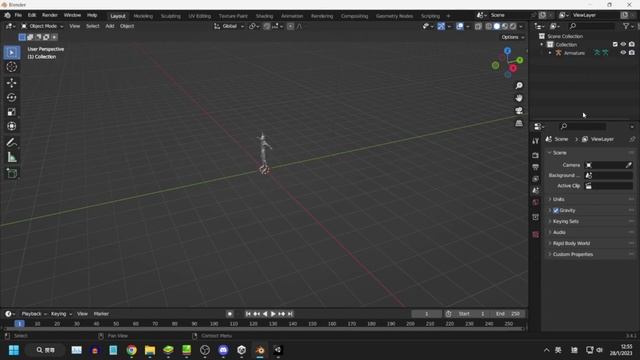Image resolution: width=640 pixels, height=360 pixels.
Task: Open the viewport Add menu
Action: point(110,26)
